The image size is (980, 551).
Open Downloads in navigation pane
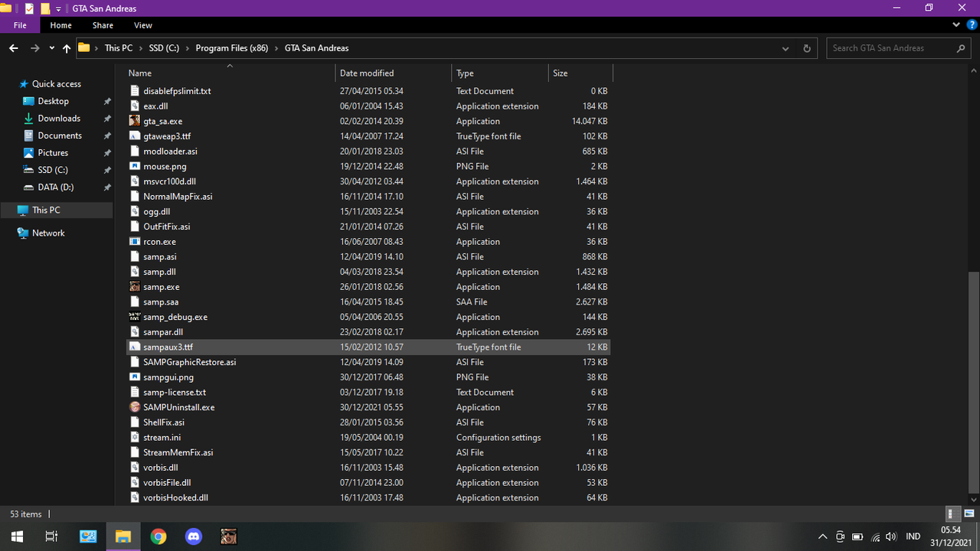(59, 119)
